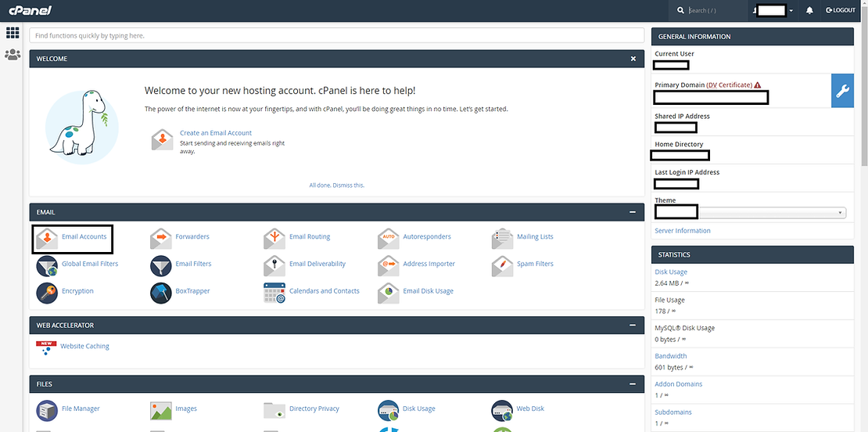This screenshot has width=868, height=432.
Task: Click the Email Routing icon
Action: (x=274, y=237)
